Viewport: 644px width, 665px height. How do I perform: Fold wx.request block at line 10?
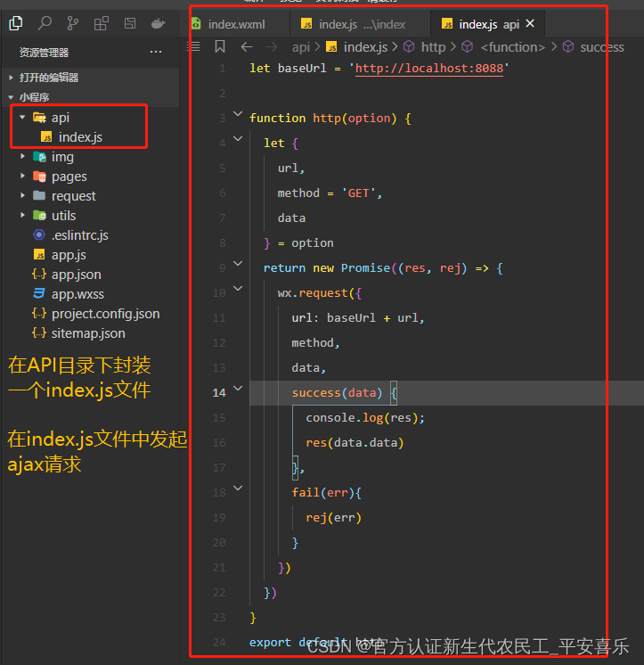coord(238,289)
